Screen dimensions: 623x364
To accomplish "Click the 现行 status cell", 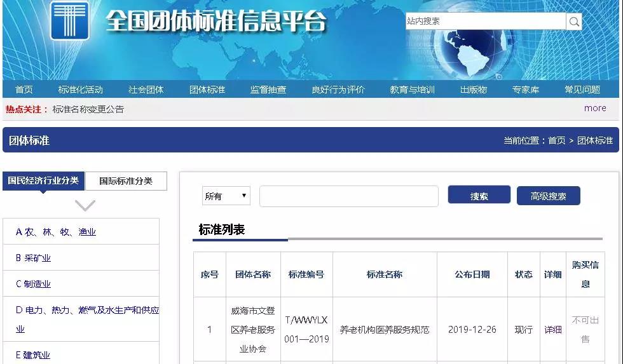I will click(x=524, y=330).
